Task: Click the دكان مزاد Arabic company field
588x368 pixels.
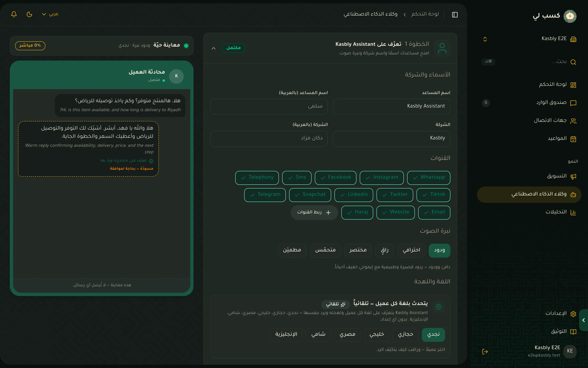Action: (x=269, y=139)
